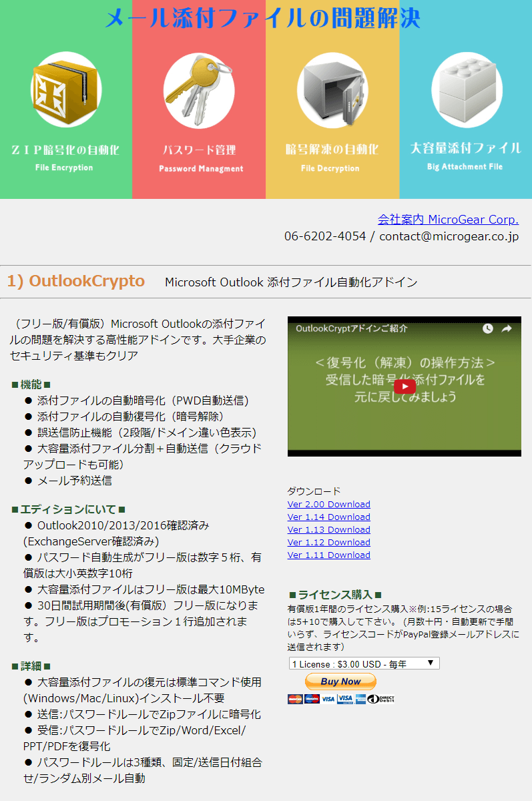Click the payment card logos strip
The width and height of the screenshot is (532, 801).
coord(341,699)
